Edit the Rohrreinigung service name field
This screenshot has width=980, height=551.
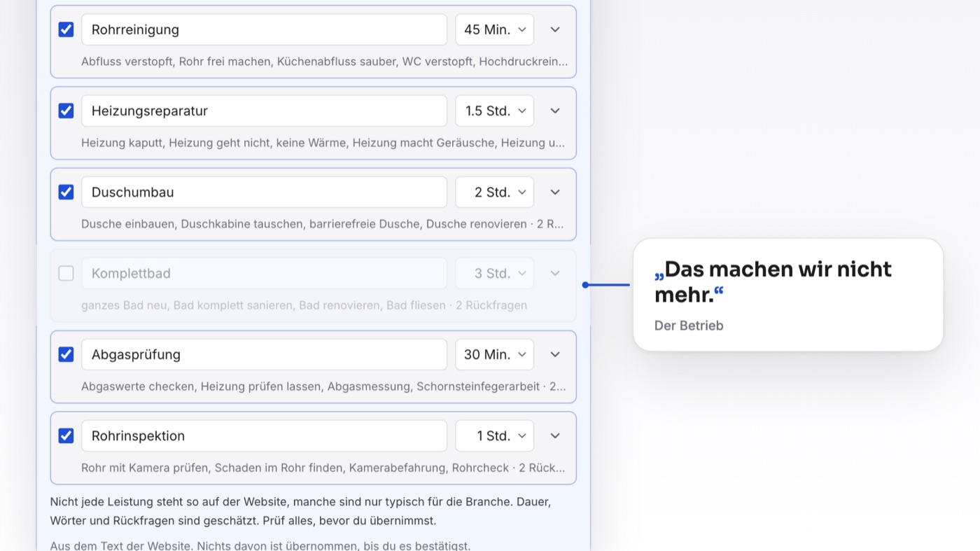click(264, 29)
